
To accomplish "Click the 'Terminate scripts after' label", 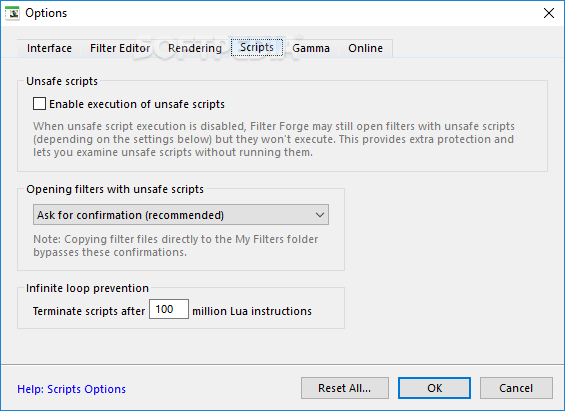I will (89, 311).
